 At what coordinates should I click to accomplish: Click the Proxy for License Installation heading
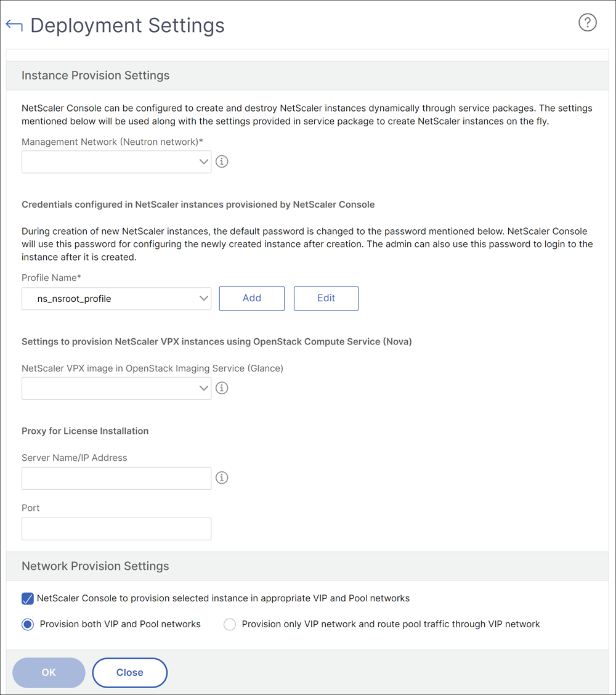[85, 431]
